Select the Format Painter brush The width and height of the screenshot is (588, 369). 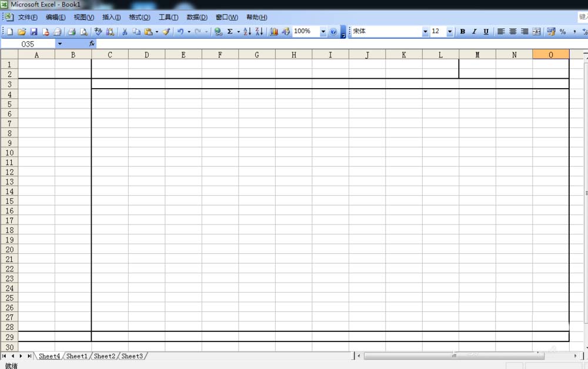[x=166, y=32]
